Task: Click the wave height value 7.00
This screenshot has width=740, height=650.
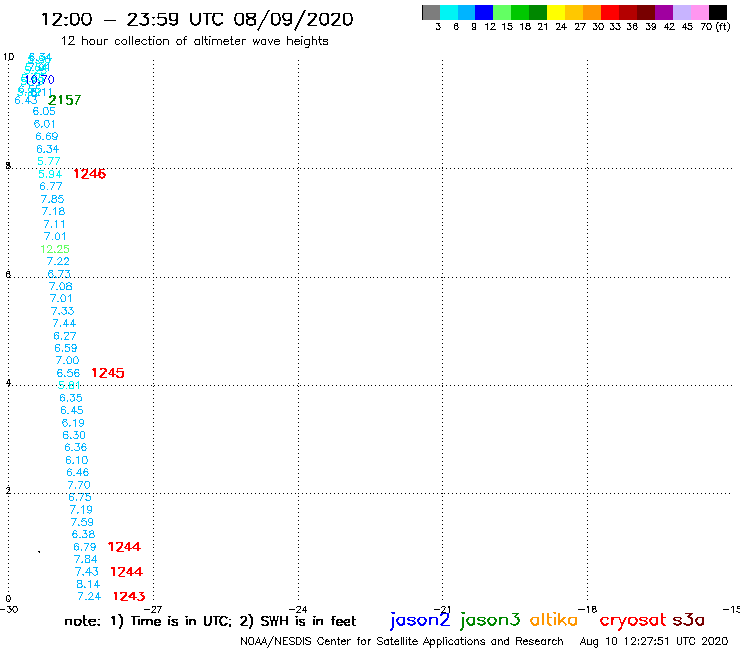Action: (67, 361)
